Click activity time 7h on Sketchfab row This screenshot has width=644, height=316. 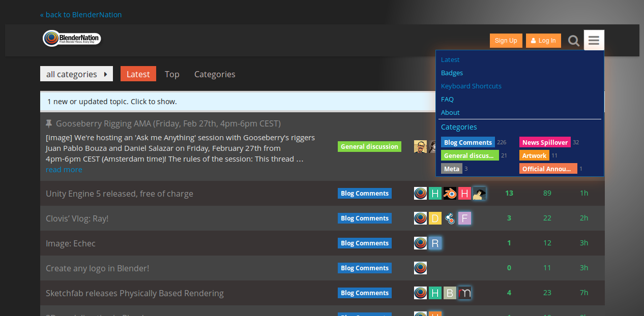[x=584, y=293]
